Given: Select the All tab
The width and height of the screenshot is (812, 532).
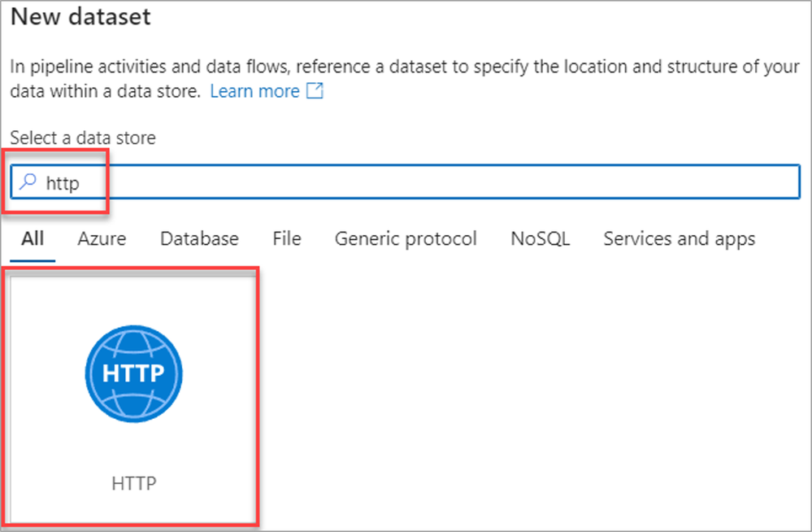Looking at the screenshot, I should coord(33,238).
